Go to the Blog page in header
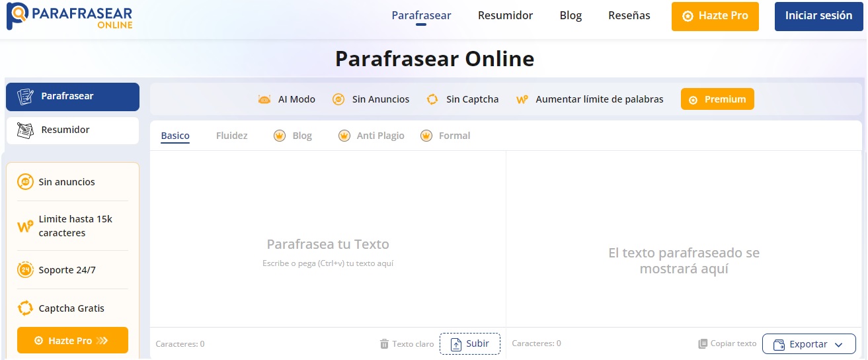Image resolution: width=868 pixels, height=360 pixels. [571, 15]
